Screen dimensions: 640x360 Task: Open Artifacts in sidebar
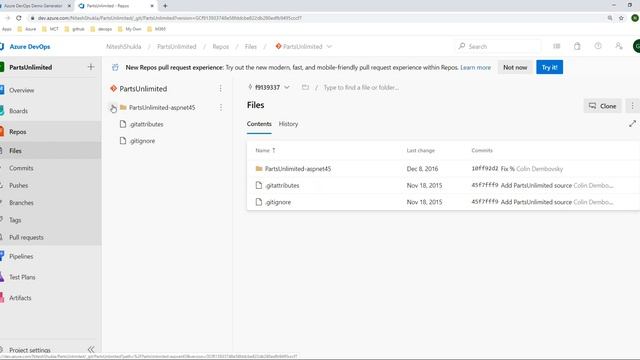tap(20, 298)
